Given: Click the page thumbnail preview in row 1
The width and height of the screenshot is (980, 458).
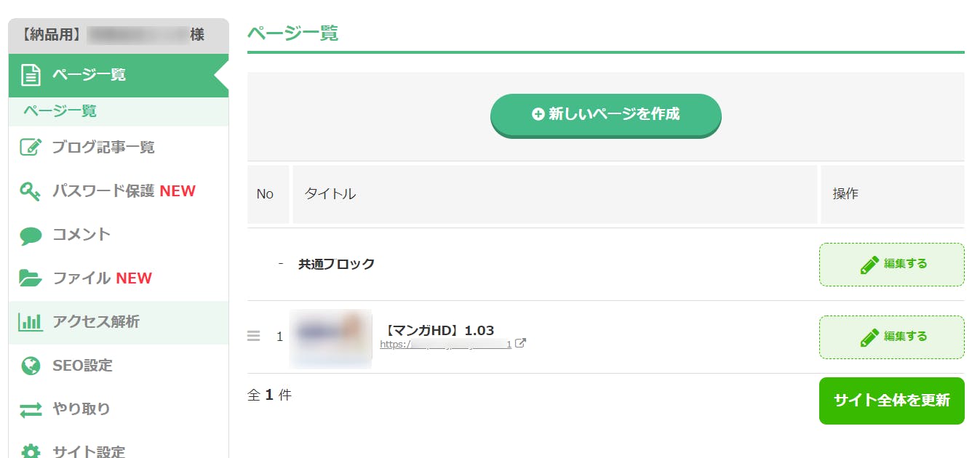Looking at the screenshot, I should point(330,338).
